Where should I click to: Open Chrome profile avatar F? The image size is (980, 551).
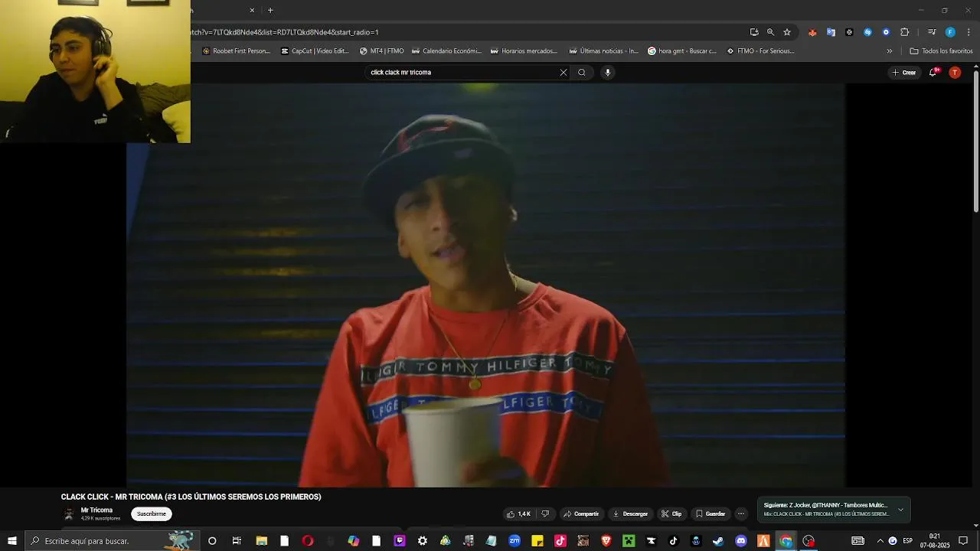click(x=950, y=32)
